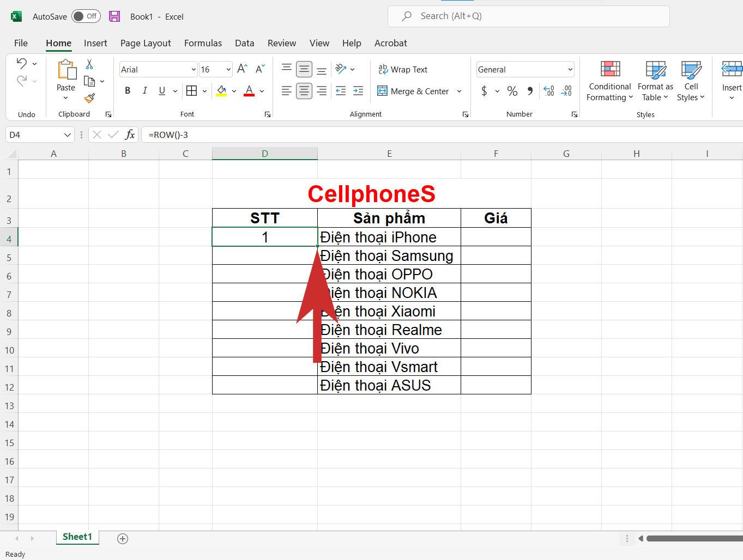The width and height of the screenshot is (743, 560).
Task: Cancel formula entry with X icon
Action: coord(97,135)
